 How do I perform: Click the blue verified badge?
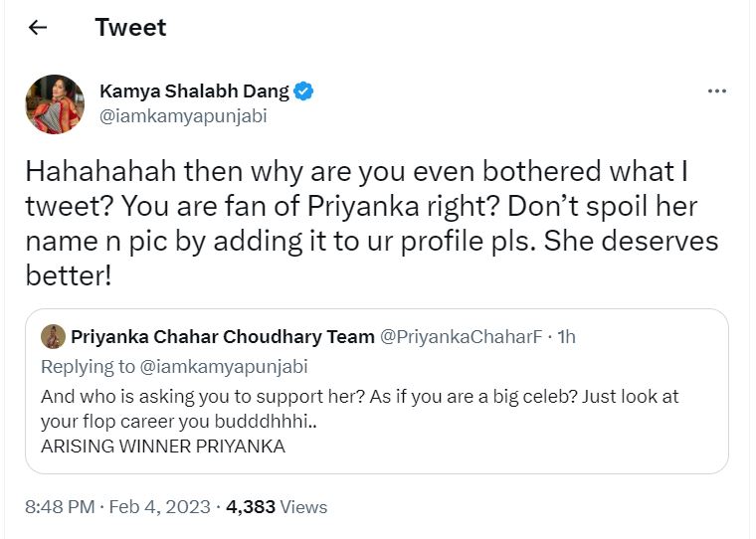(x=303, y=91)
